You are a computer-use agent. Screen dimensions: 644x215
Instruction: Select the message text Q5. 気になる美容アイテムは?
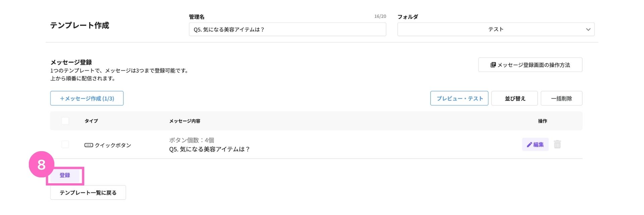pos(210,149)
